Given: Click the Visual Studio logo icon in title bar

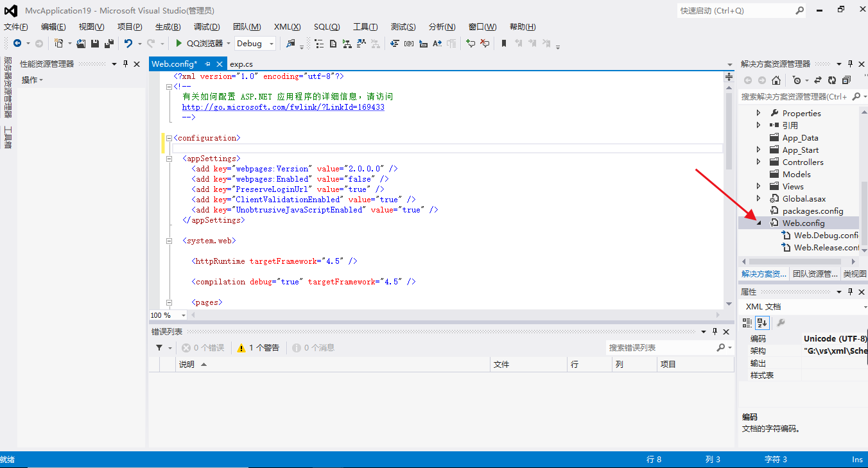Looking at the screenshot, I should (x=10, y=10).
